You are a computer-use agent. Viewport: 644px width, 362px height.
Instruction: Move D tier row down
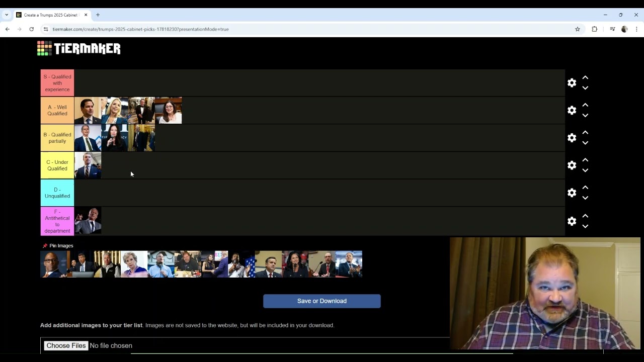(x=585, y=198)
